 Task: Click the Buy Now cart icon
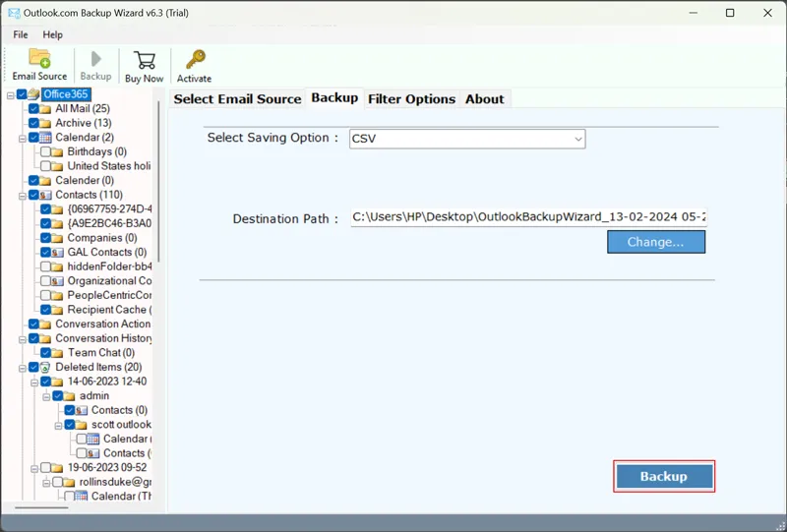point(144,59)
